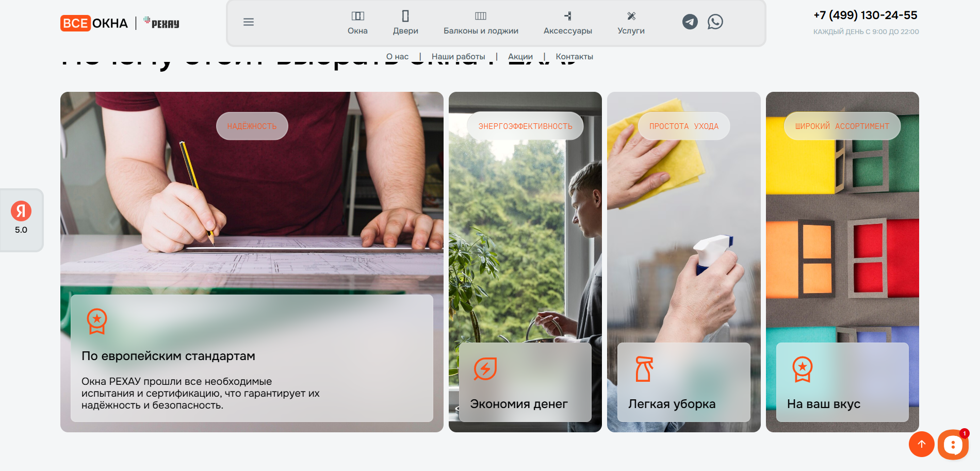Open the Услуги menu item
This screenshot has height=471, width=980.
[631, 31]
